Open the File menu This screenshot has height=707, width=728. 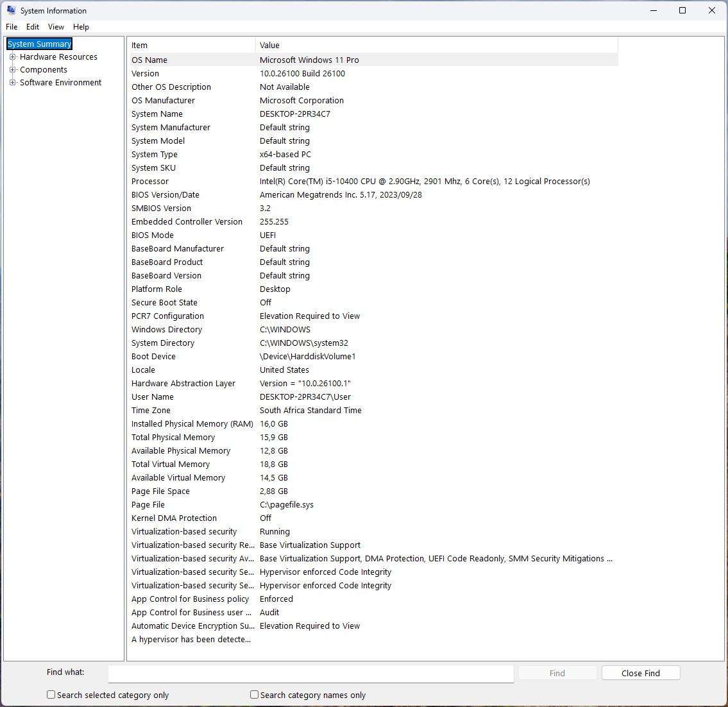(x=12, y=27)
